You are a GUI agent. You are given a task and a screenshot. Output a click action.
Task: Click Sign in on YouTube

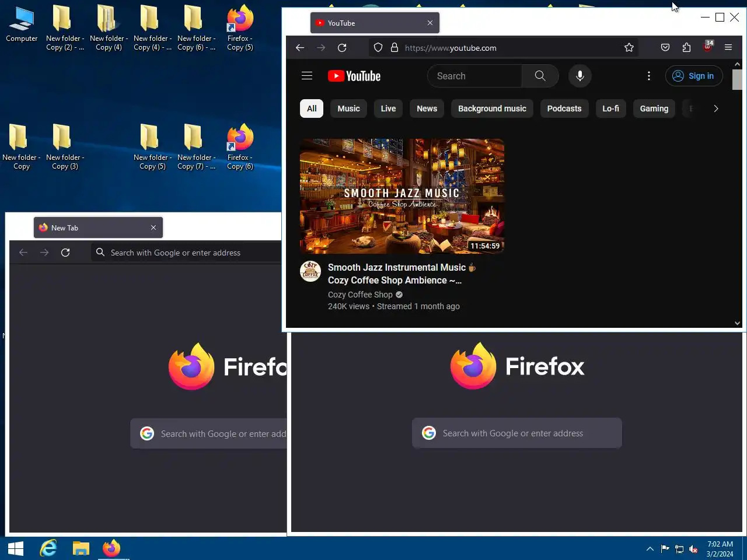click(x=694, y=76)
